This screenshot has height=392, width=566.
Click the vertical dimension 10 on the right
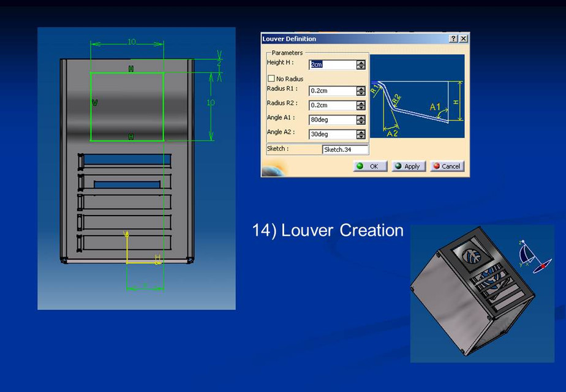click(x=211, y=102)
